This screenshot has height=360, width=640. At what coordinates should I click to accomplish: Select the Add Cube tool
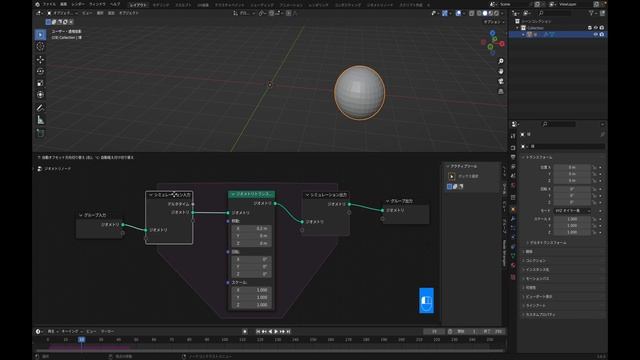pyautogui.click(x=40, y=133)
